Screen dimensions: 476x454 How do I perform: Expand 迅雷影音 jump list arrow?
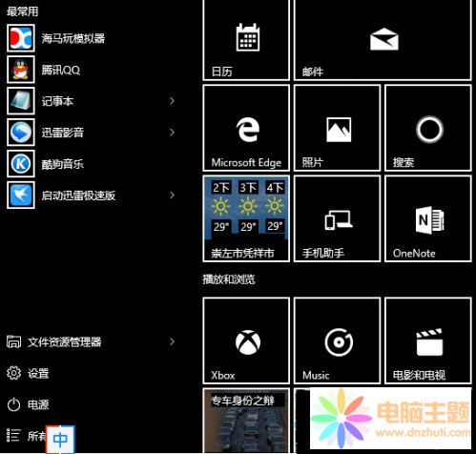(x=172, y=133)
